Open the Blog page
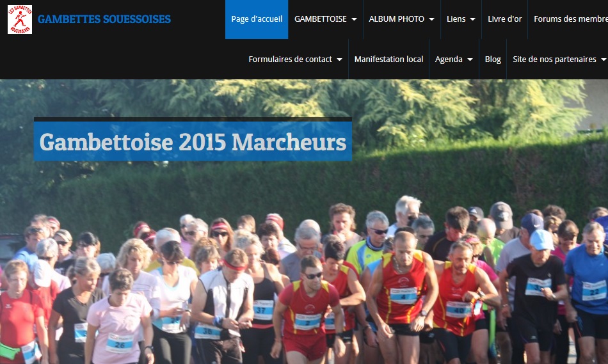Viewport: 608px width, 364px height. pyautogui.click(x=493, y=59)
